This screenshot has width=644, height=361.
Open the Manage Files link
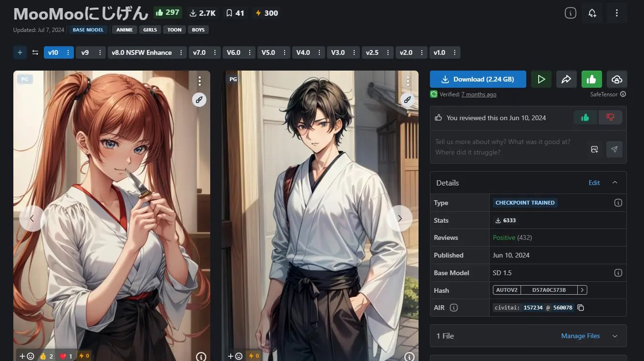(x=580, y=336)
